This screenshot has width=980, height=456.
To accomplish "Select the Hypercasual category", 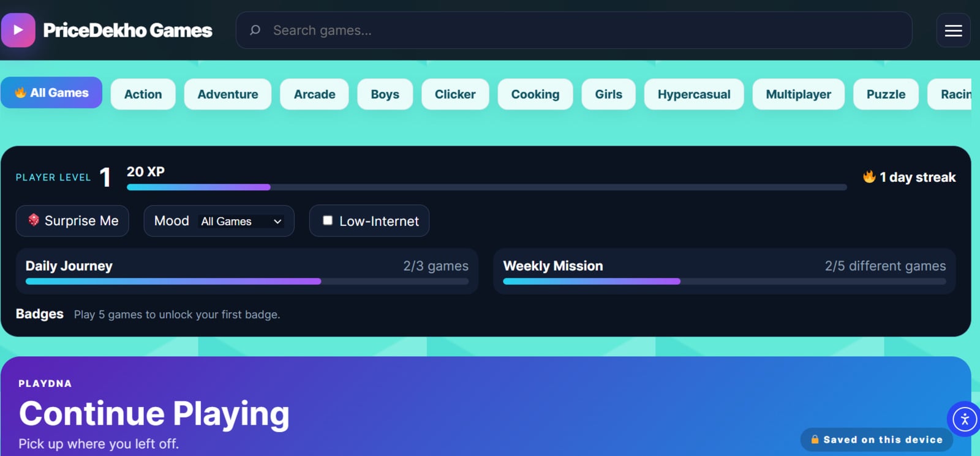I will coord(694,94).
